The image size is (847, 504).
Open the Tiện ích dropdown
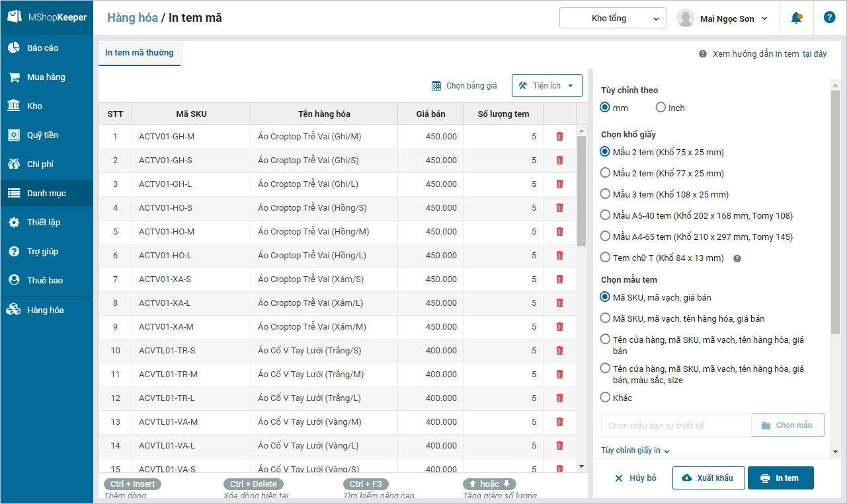pos(547,85)
